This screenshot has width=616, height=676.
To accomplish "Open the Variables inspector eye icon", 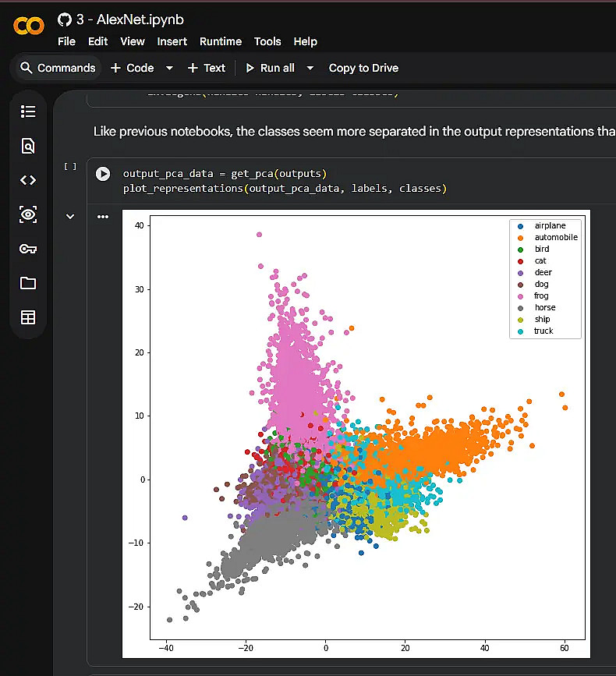I will 28,214.
